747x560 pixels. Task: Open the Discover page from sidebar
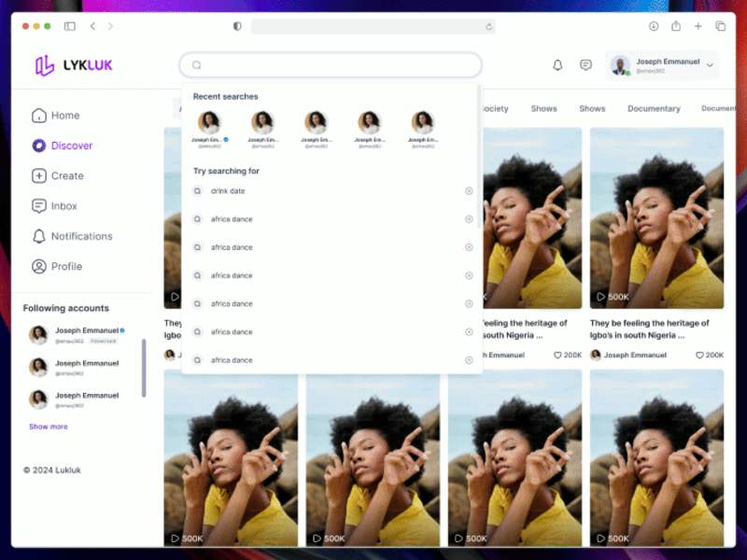(x=62, y=146)
